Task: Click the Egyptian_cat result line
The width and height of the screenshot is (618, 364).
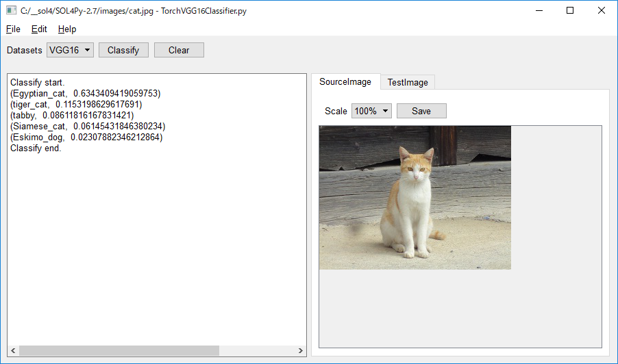Action: (86, 93)
